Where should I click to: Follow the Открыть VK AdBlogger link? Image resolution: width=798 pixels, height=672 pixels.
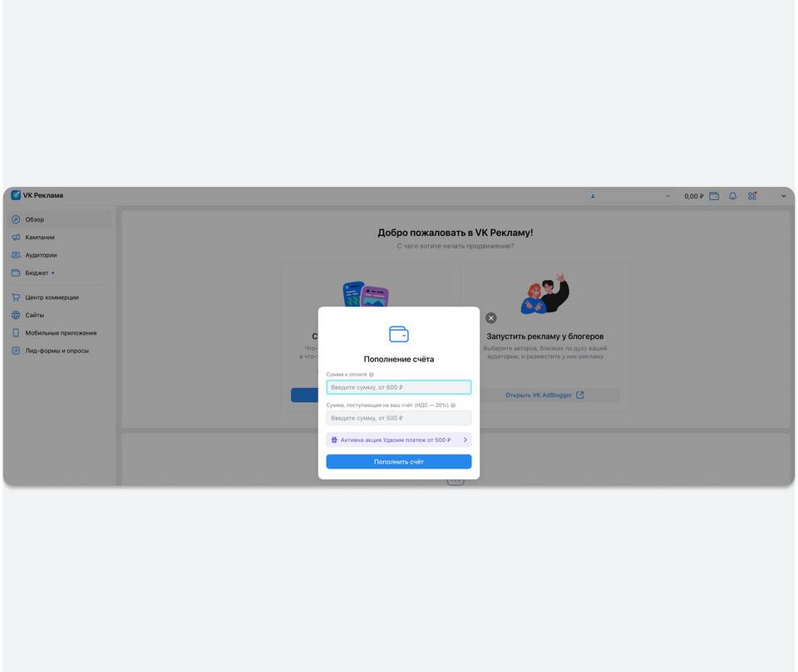(x=544, y=395)
